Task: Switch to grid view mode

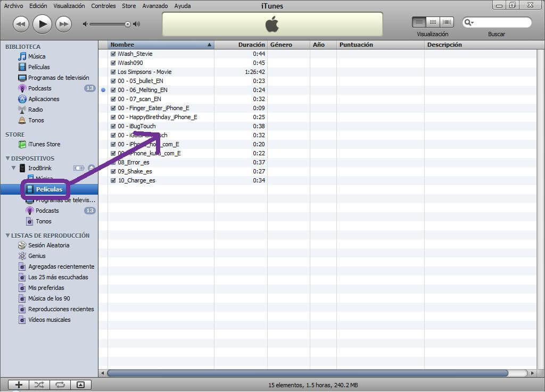Action: pos(433,22)
